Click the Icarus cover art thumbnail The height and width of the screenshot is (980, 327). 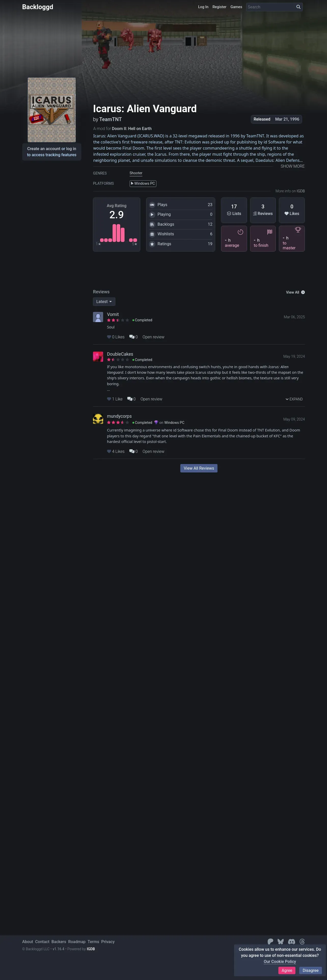52,110
